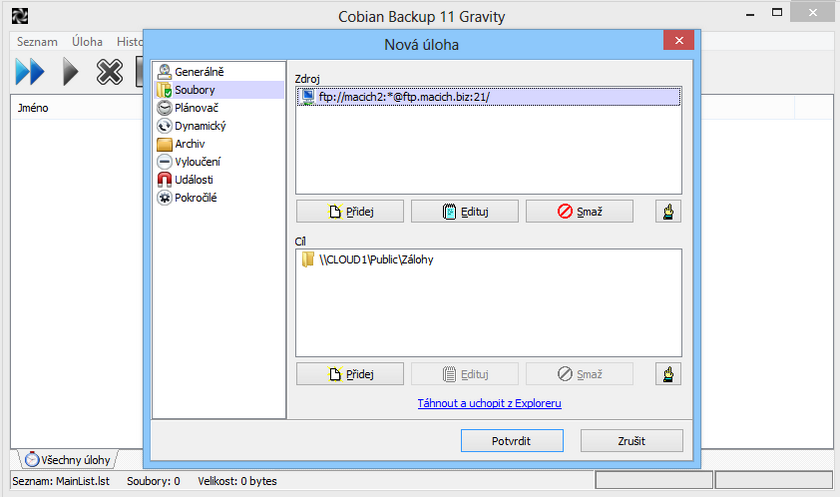Screen dimensions: 840x497
Task: Click the single play arrow toolbar icon
Action: [x=70, y=73]
